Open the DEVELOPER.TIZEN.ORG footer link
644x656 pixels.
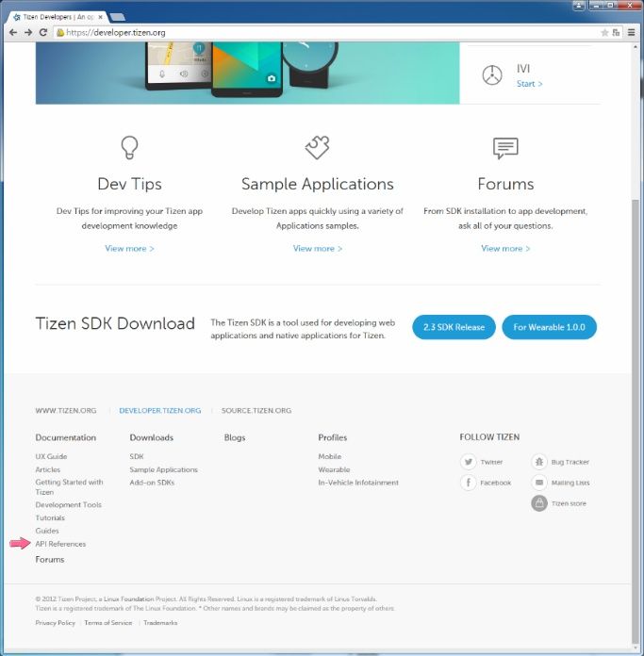160,410
